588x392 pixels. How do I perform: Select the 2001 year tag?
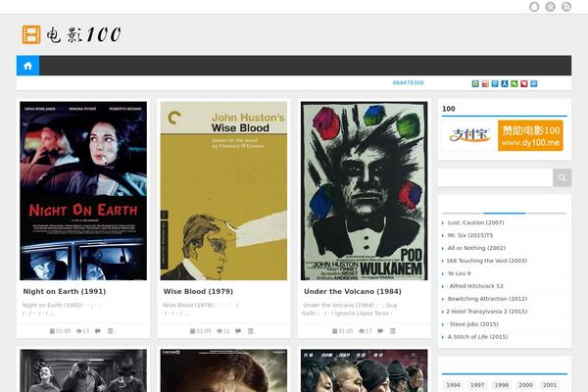(x=550, y=385)
